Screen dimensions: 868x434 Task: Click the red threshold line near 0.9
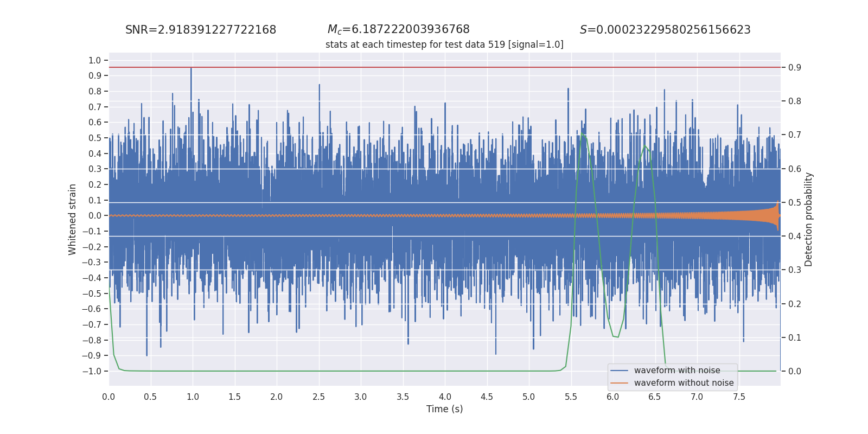[445, 67]
